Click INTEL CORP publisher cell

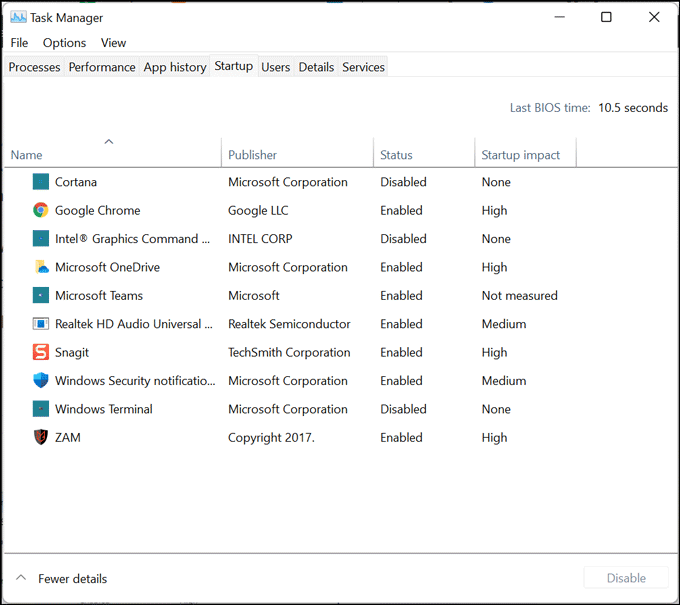tap(260, 239)
